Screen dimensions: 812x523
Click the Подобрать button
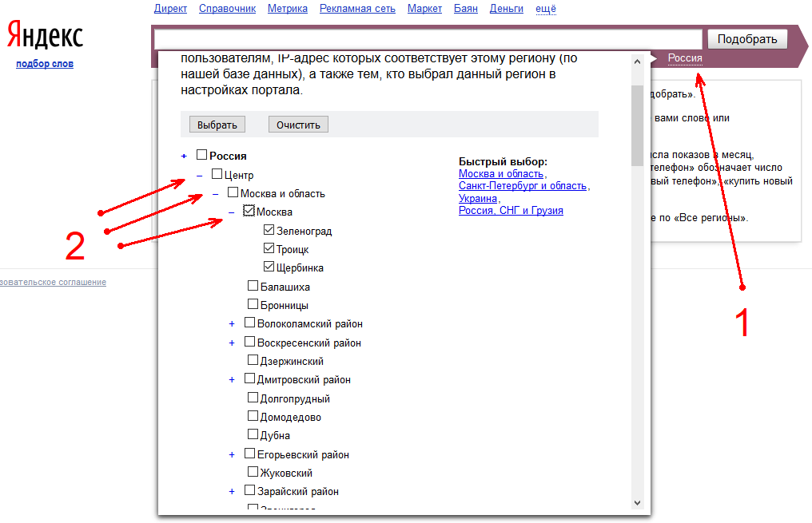(x=747, y=39)
